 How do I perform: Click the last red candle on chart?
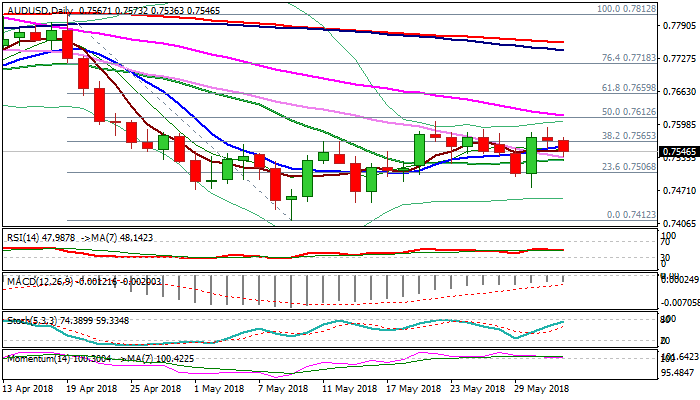click(563, 146)
